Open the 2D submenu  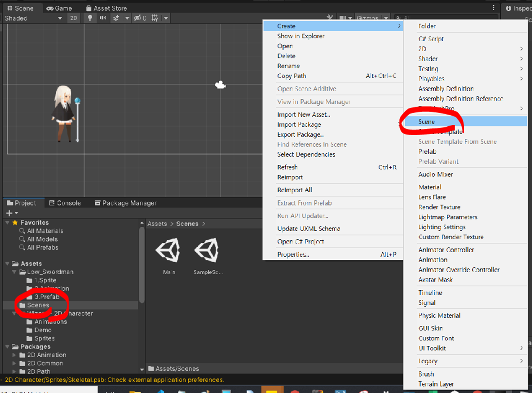[x=465, y=49]
